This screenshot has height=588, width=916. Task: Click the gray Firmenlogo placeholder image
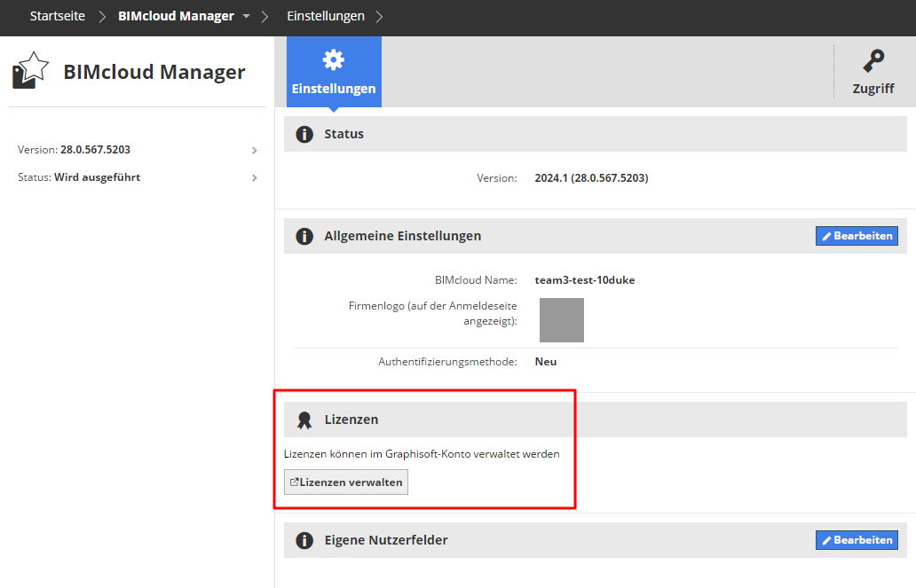562,320
